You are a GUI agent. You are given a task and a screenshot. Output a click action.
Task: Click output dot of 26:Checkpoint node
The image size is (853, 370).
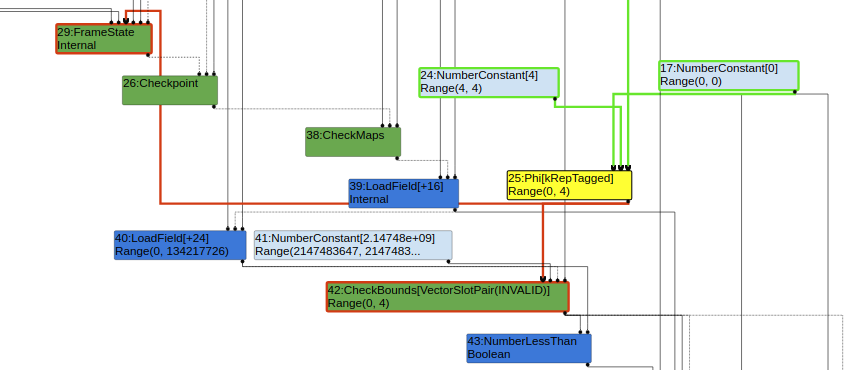214,107
